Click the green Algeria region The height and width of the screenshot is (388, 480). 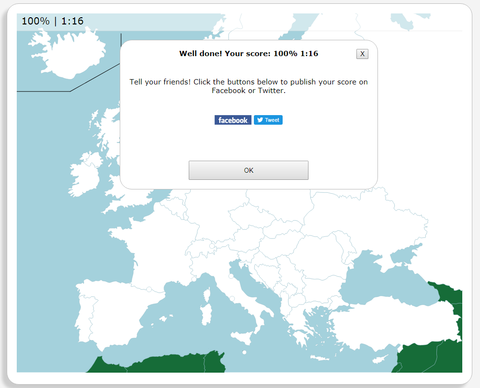click(x=167, y=364)
